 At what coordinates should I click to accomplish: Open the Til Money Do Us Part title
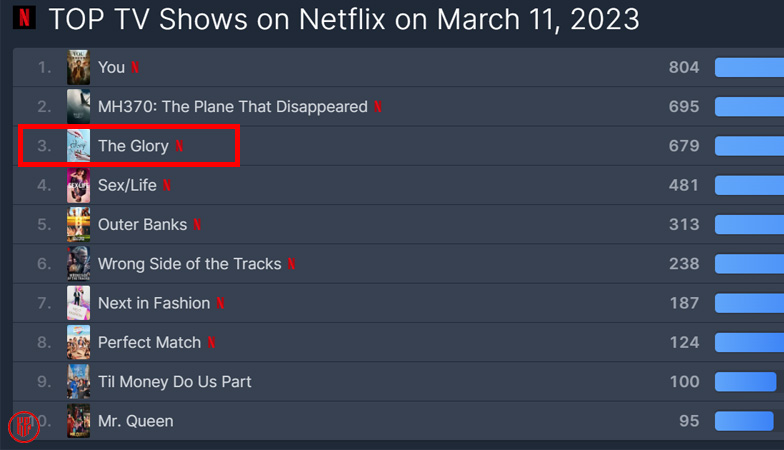click(x=174, y=382)
